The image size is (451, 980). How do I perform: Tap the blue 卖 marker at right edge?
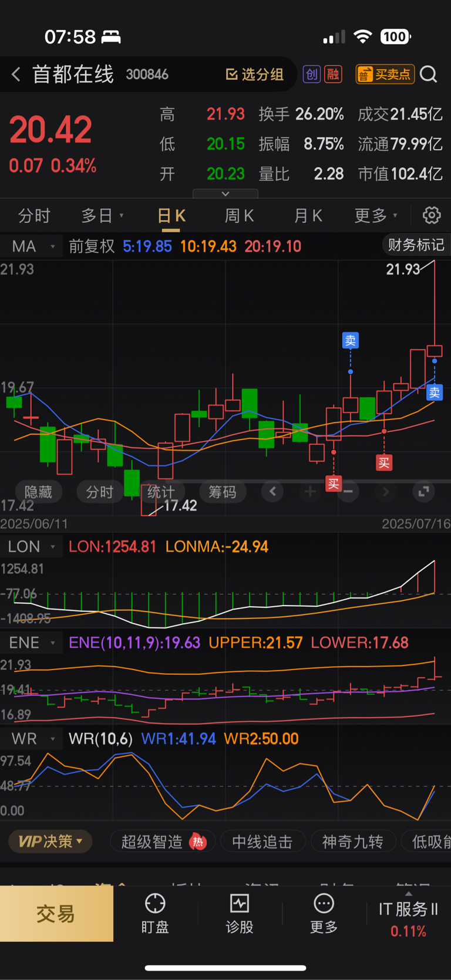[435, 393]
